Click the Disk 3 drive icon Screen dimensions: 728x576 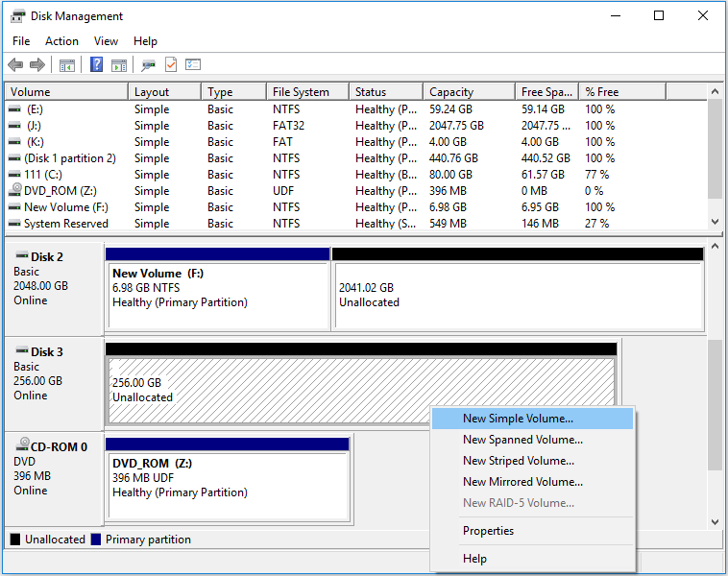pos(22,350)
